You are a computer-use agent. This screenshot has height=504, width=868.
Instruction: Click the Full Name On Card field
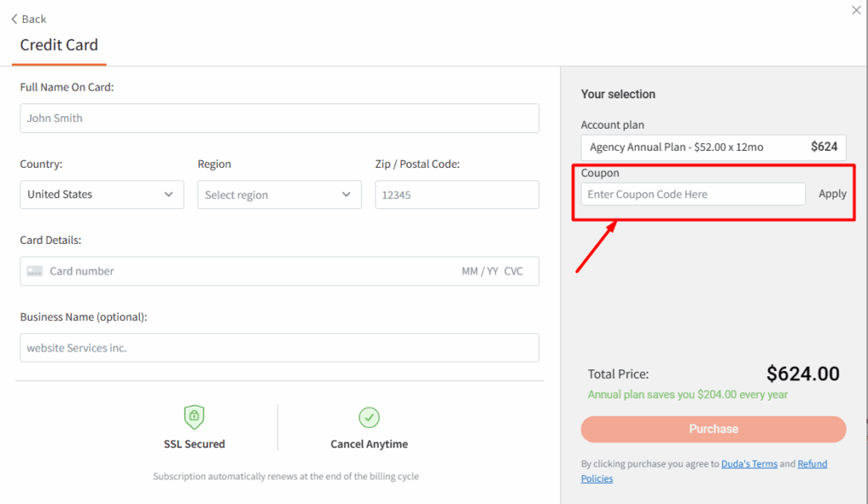(x=280, y=118)
